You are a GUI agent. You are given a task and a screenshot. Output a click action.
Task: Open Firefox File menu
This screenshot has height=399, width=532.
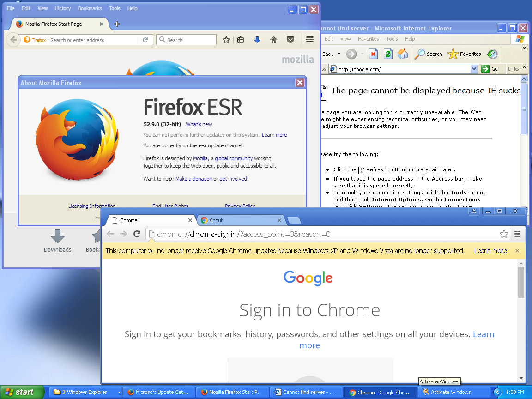[11, 8]
